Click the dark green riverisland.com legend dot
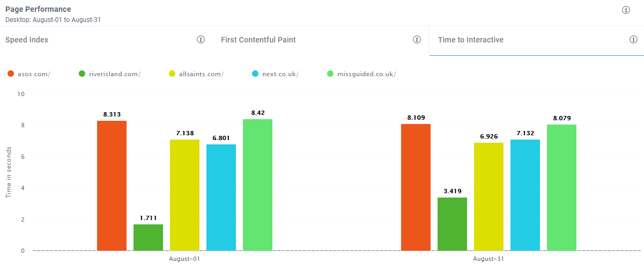644x270 pixels. [82, 74]
